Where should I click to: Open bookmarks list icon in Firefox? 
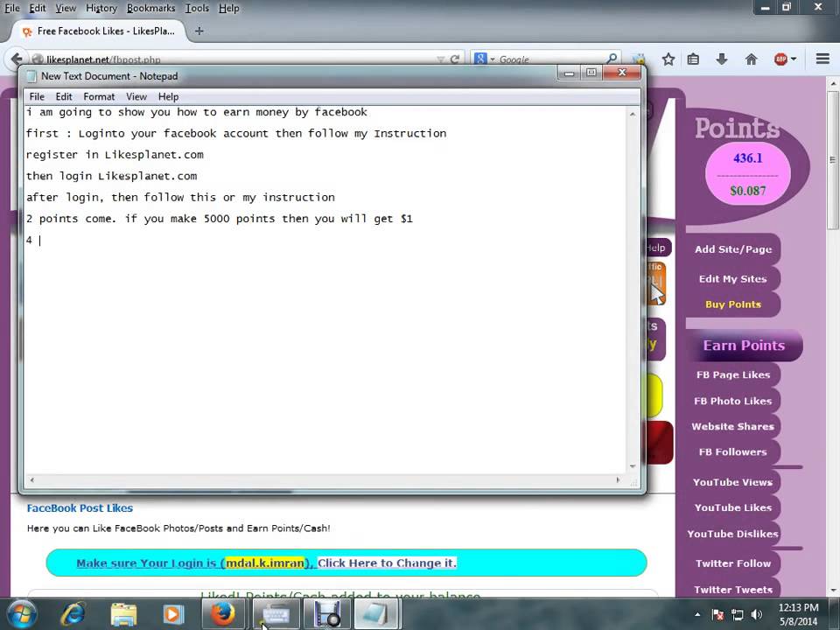pyautogui.click(x=693, y=59)
